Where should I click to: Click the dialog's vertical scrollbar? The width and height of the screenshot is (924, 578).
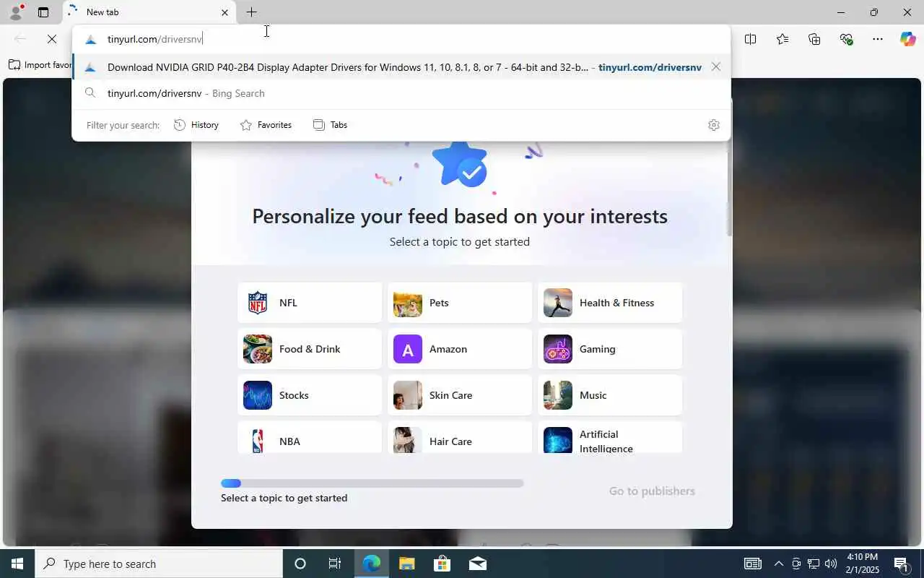[729, 189]
